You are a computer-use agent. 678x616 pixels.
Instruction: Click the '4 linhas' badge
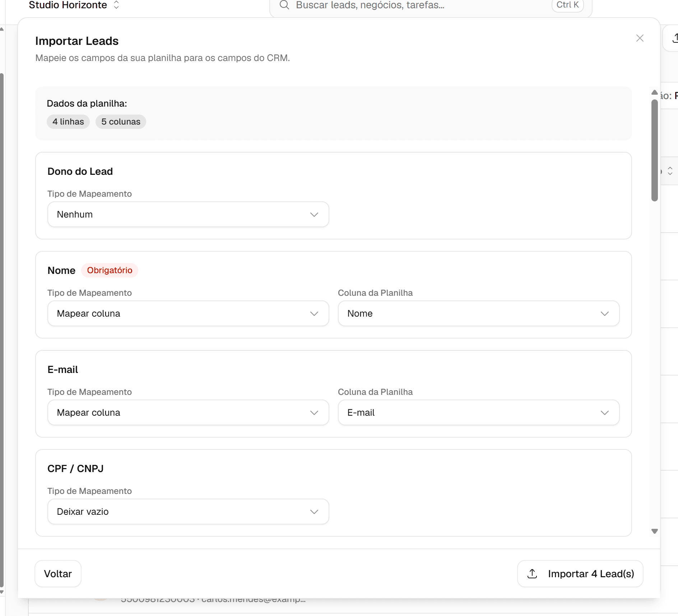coord(68,122)
